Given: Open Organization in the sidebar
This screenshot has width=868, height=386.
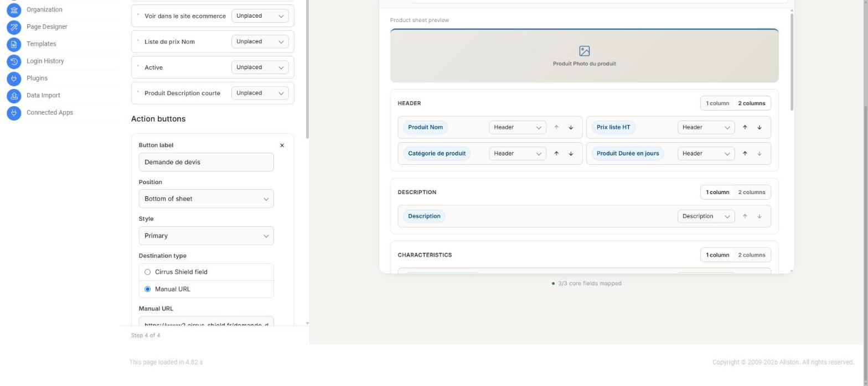Looking at the screenshot, I should pyautogui.click(x=44, y=9).
